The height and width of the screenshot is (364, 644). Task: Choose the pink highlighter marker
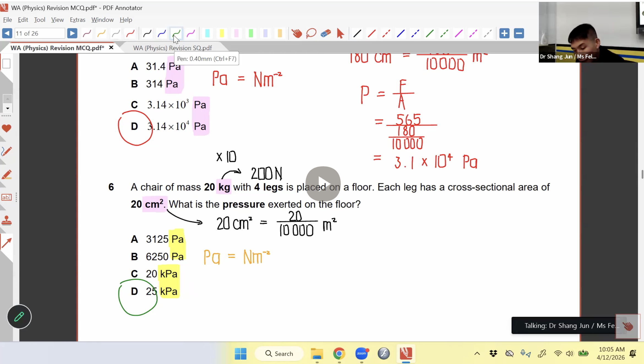(236, 33)
